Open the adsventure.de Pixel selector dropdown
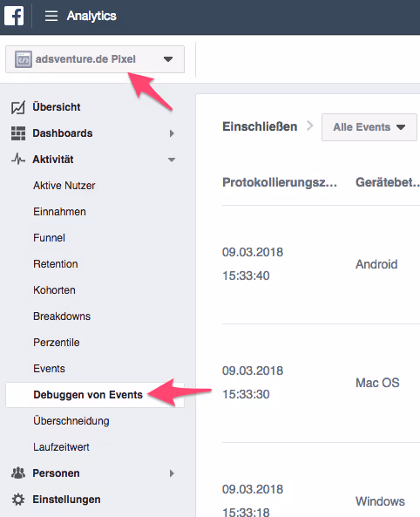The width and height of the screenshot is (420, 517). [x=95, y=59]
